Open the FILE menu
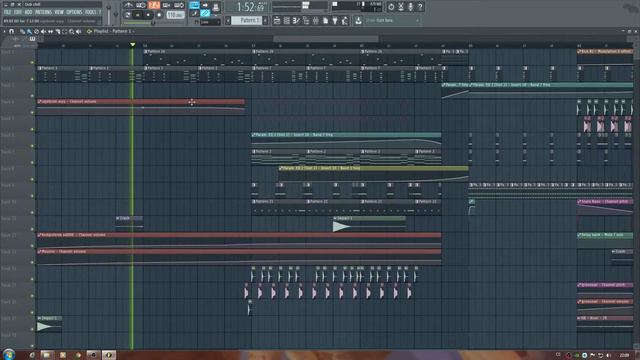This screenshot has height=360, width=640. point(7,12)
